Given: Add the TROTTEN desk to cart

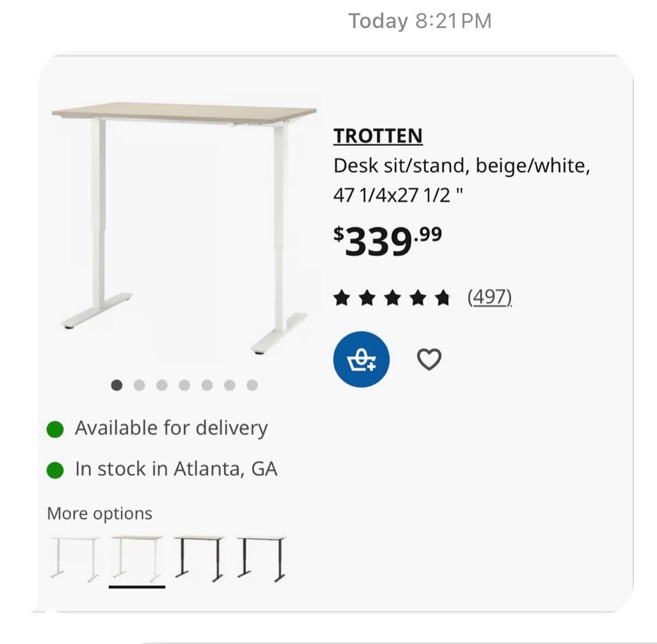Looking at the screenshot, I should tap(361, 360).
